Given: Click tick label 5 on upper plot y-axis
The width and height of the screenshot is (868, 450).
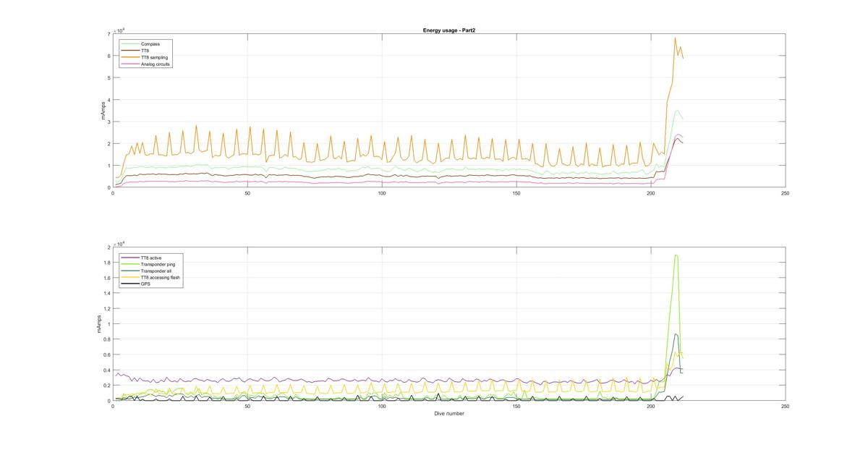Looking at the screenshot, I should [108, 78].
